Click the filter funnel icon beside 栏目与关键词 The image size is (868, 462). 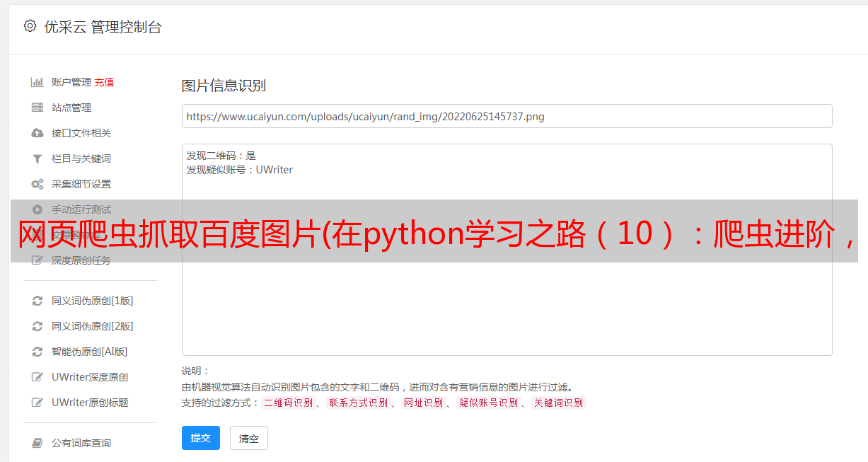click(37, 158)
